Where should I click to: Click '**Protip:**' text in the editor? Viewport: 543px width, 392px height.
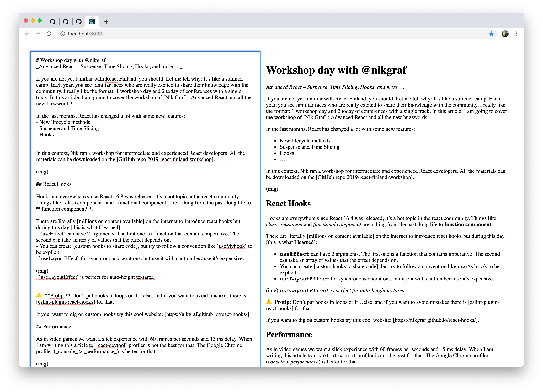click(58, 295)
